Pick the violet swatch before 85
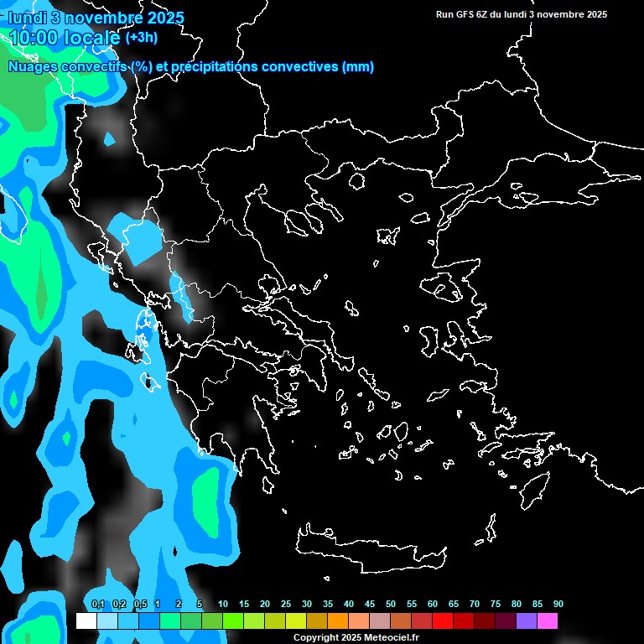 coord(527,621)
